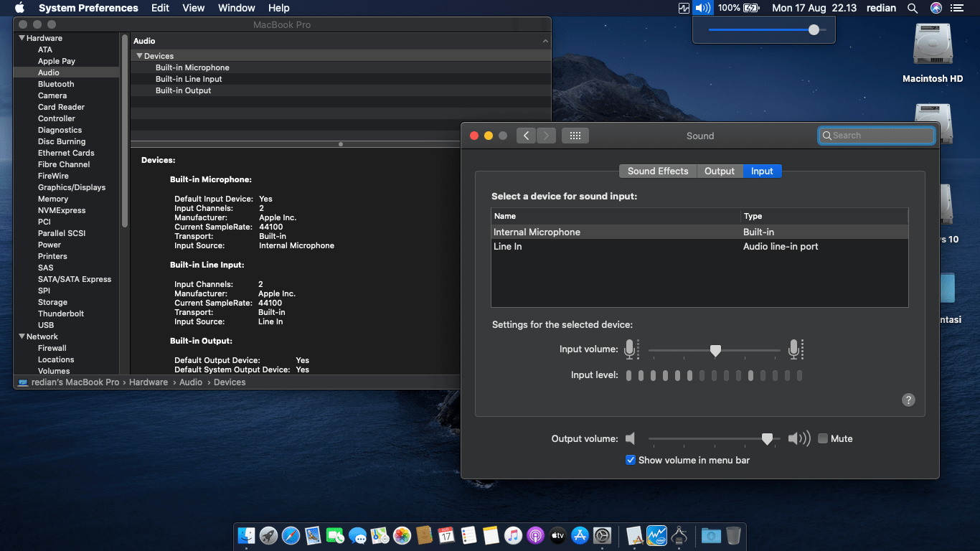Viewport: 980px width, 551px height.
Task: Open Notification Center from menu bar
Action: tap(957, 8)
